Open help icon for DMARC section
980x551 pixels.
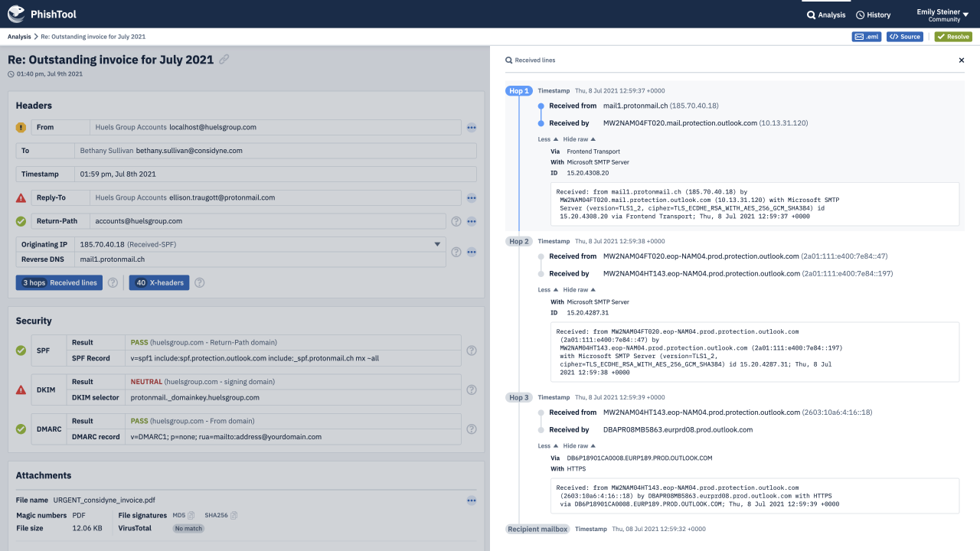[472, 429]
